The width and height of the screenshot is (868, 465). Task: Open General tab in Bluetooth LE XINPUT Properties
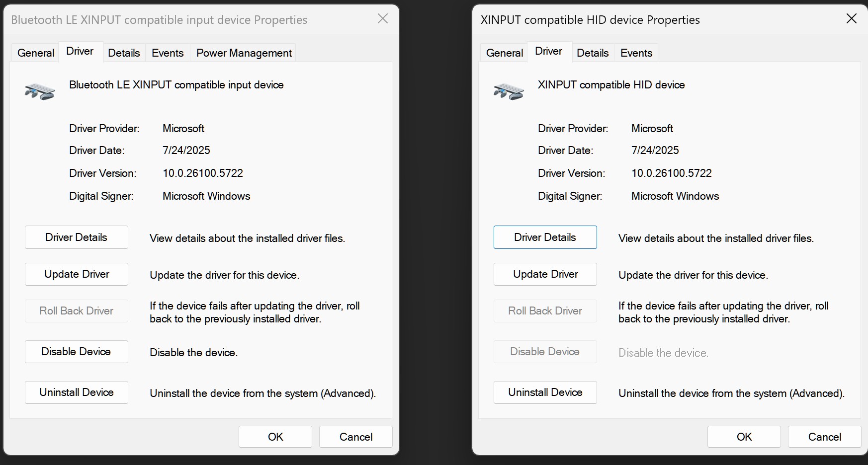pyautogui.click(x=36, y=53)
